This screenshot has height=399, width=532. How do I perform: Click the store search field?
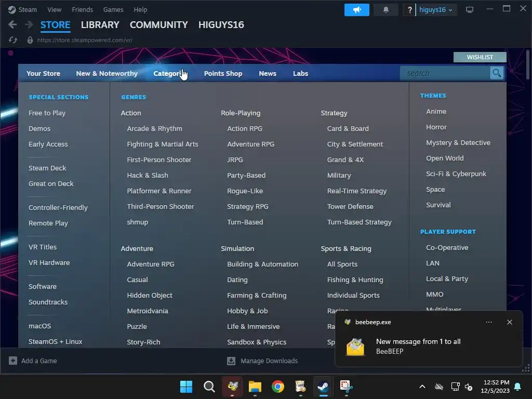445,73
